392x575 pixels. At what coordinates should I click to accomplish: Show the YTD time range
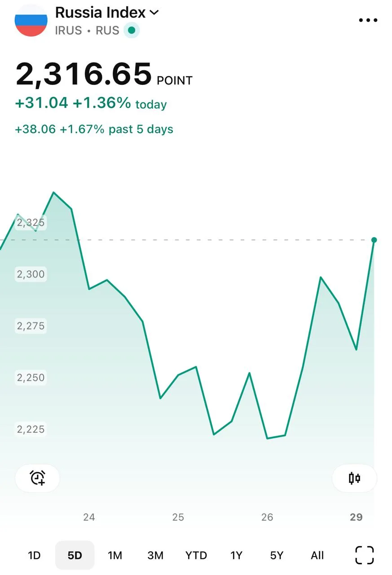pyautogui.click(x=196, y=556)
